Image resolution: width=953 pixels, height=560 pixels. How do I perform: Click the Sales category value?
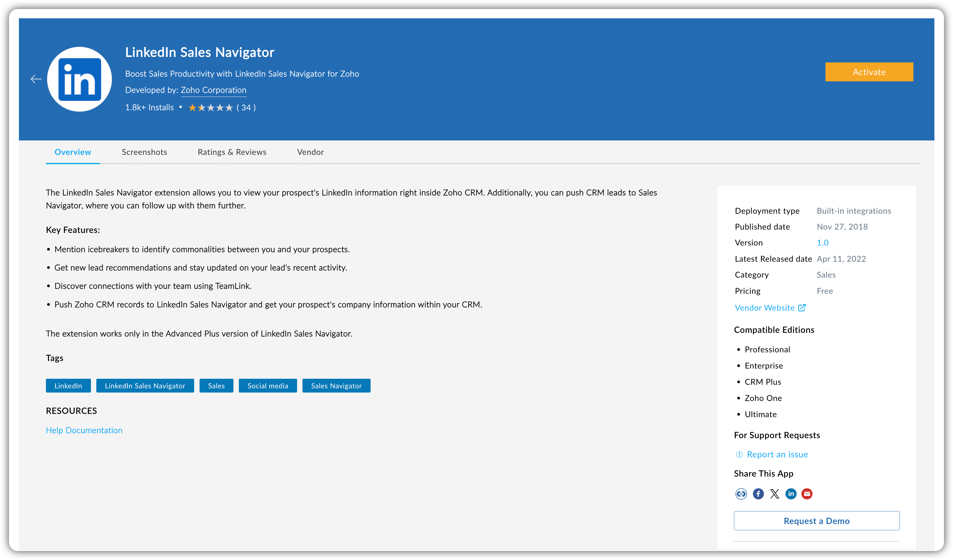826,275
